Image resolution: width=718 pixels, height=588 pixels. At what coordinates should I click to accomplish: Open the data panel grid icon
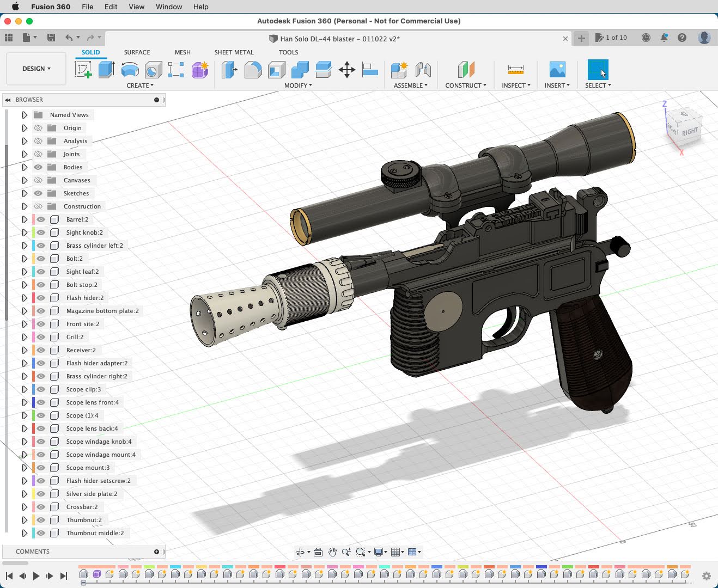click(x=9, y=38)
